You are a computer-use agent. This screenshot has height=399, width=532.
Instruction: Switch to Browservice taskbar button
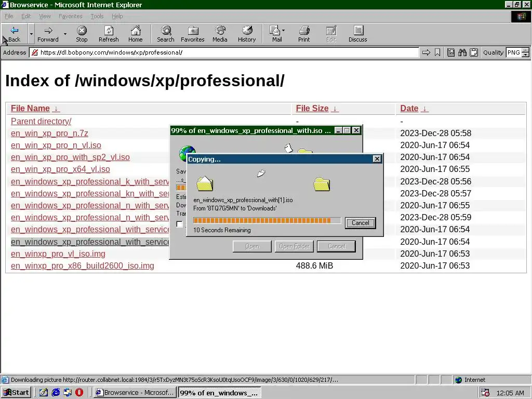click(135, 393)
